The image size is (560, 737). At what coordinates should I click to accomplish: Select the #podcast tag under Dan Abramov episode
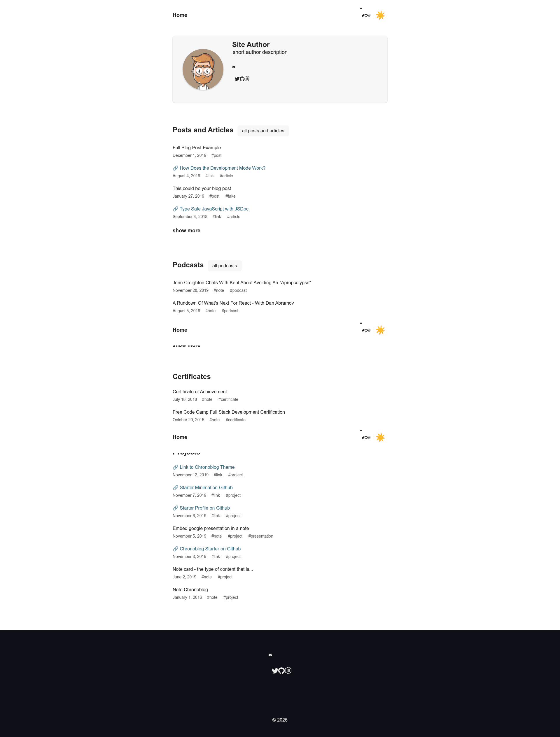click(x=230, y=311)
